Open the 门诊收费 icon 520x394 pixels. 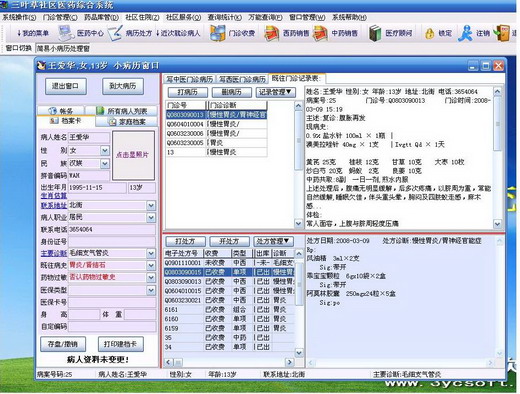(x=217, y=33)
